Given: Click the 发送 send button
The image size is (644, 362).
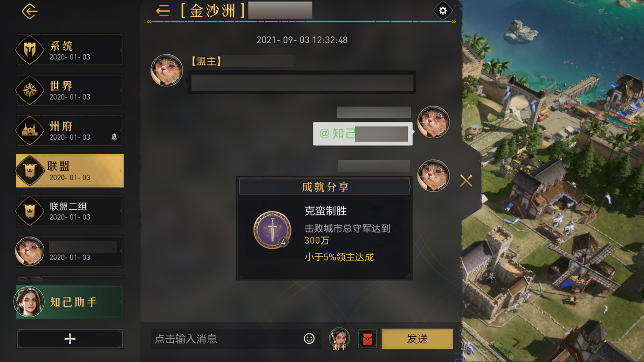Looking at the screenshot, I should coord(417,339).
